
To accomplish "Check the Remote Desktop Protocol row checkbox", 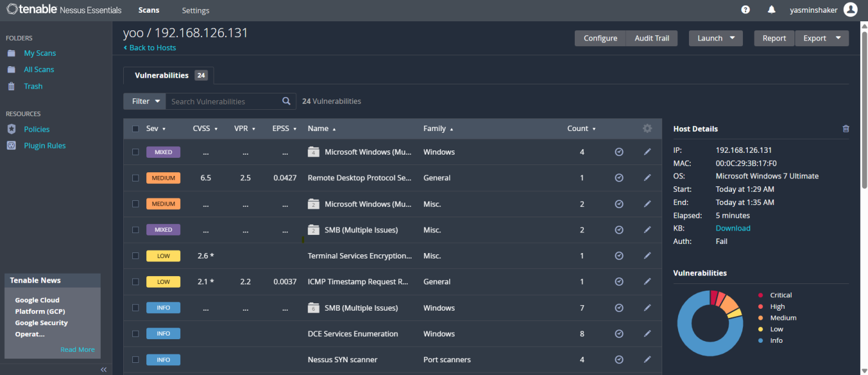I will point(135,178).
